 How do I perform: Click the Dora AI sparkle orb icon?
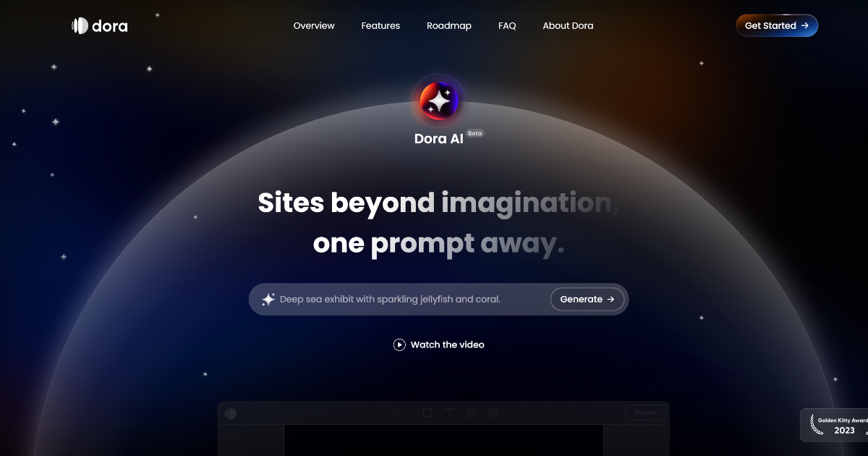(438, 101)
